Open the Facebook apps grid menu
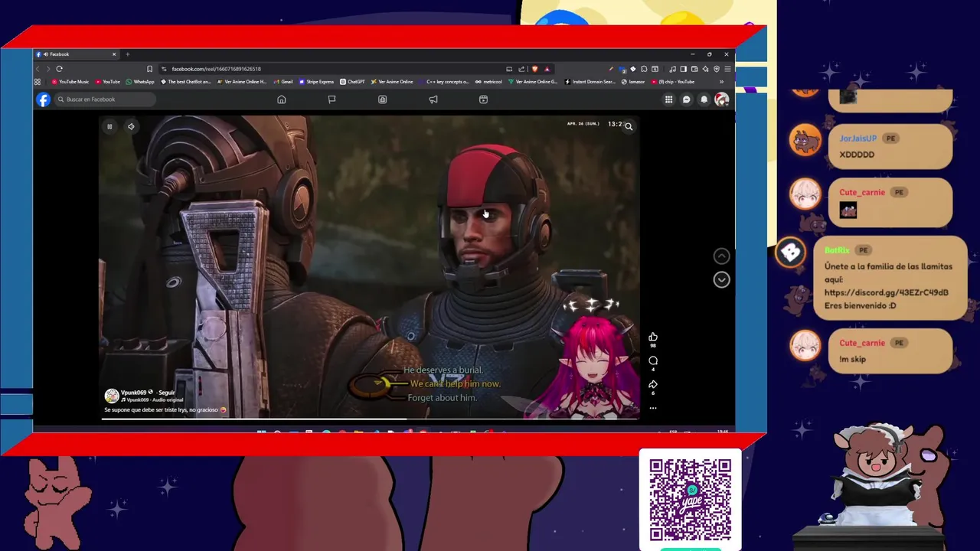The width and height of the screenshot is (980, 551). coord(668,99)
